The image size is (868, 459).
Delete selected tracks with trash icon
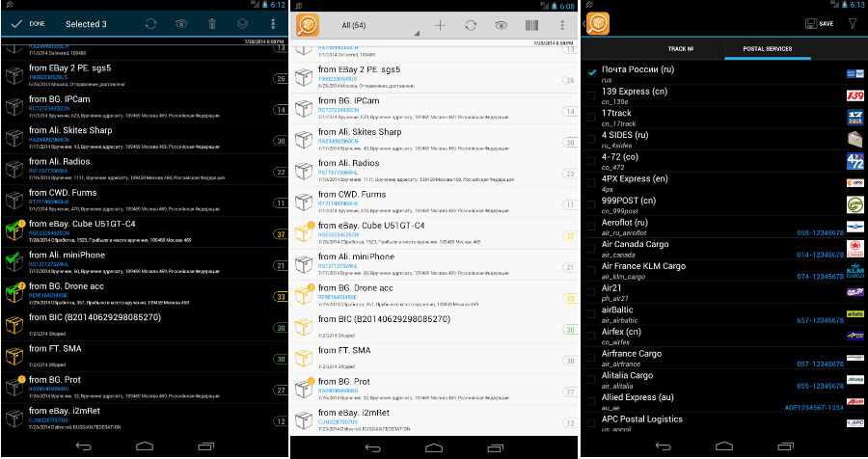click(x=212, y=23)
